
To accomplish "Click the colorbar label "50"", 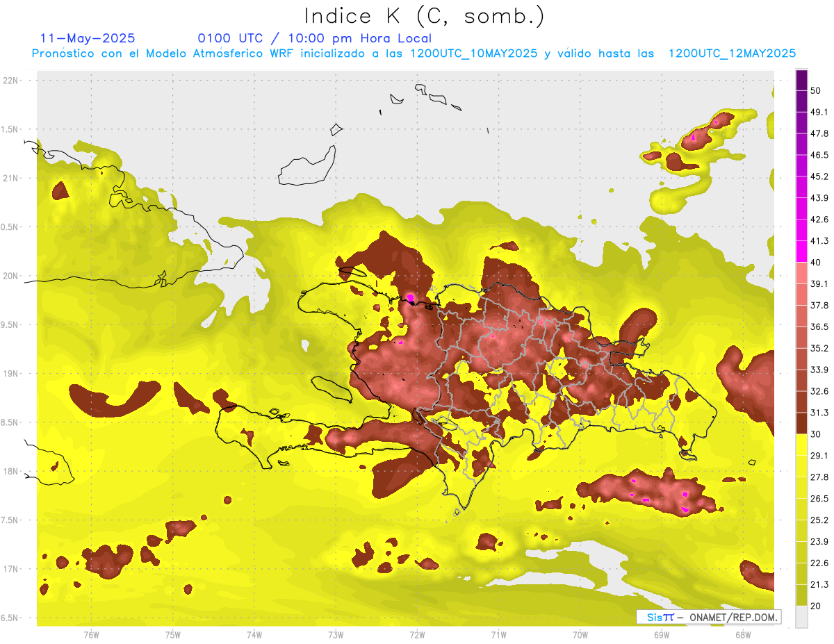I will coord(817,91).
